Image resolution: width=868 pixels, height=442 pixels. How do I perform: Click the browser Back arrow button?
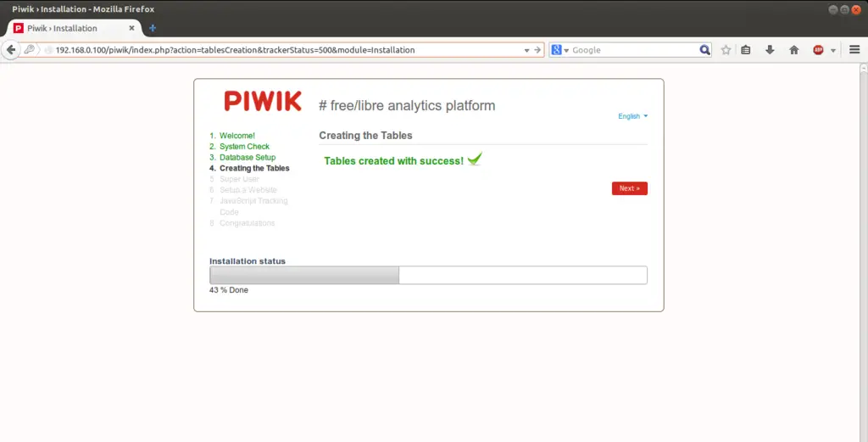(11, 50)
